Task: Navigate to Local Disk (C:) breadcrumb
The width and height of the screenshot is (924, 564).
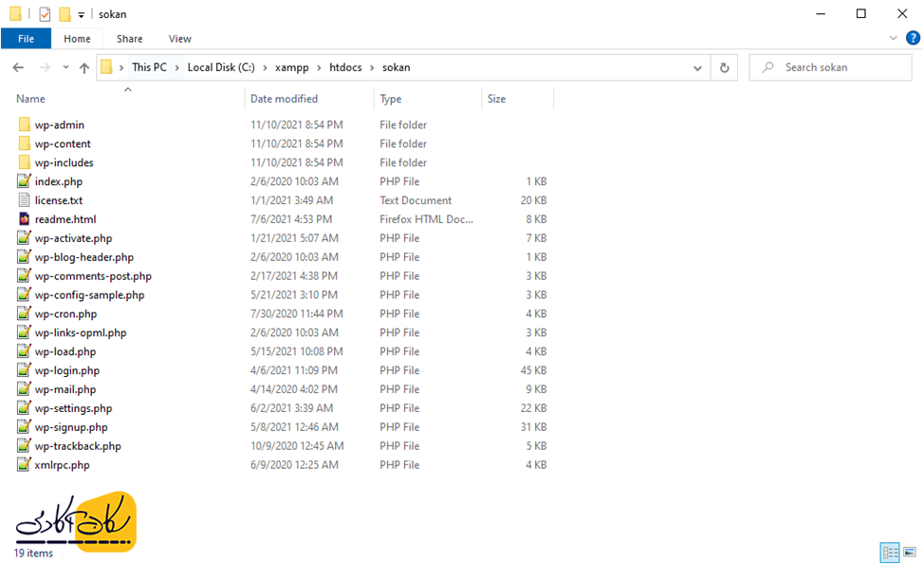Action: pos(221,67)
